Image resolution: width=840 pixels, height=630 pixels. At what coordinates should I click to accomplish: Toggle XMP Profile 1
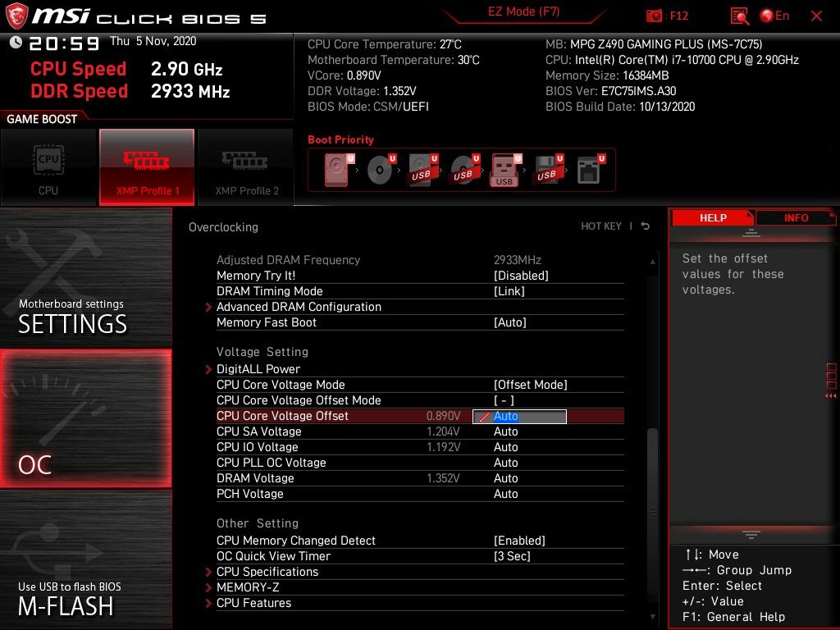coord(147,167)
